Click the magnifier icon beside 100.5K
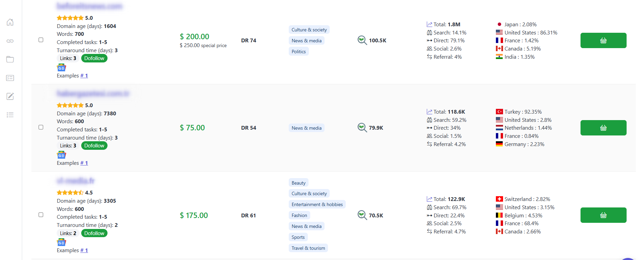The height and width of the screenshot is (260, 644). [x=362, y=40]
